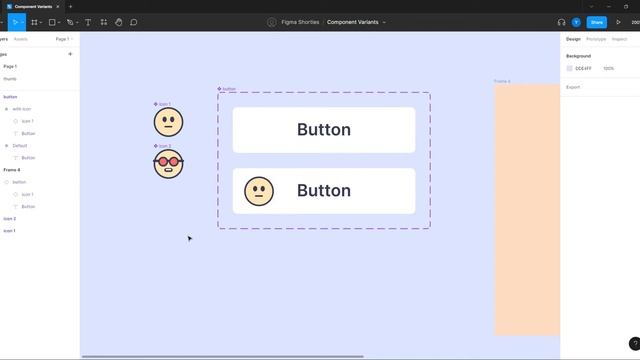640x360 pixels.
Task: Select the Default Button variant on canvas
Action: click(324, 130)
